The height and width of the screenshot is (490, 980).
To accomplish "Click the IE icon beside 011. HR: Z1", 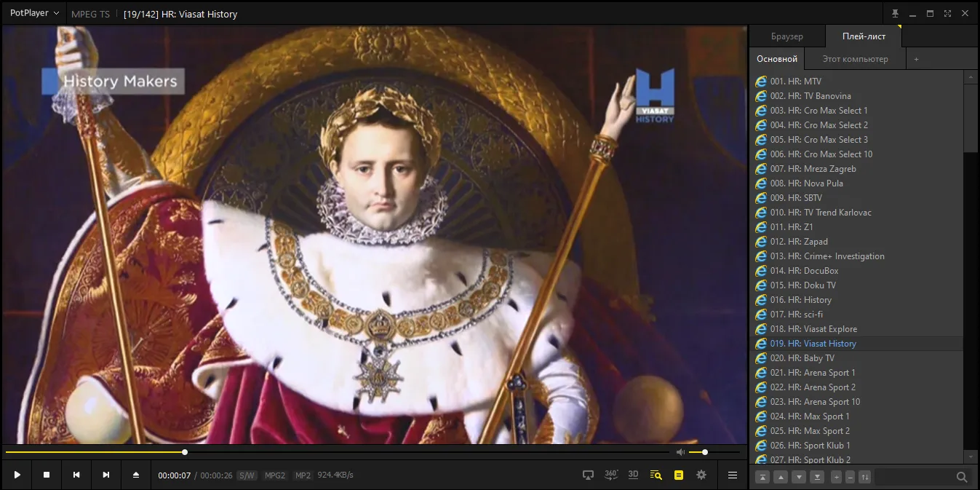I will coord(761,226).
